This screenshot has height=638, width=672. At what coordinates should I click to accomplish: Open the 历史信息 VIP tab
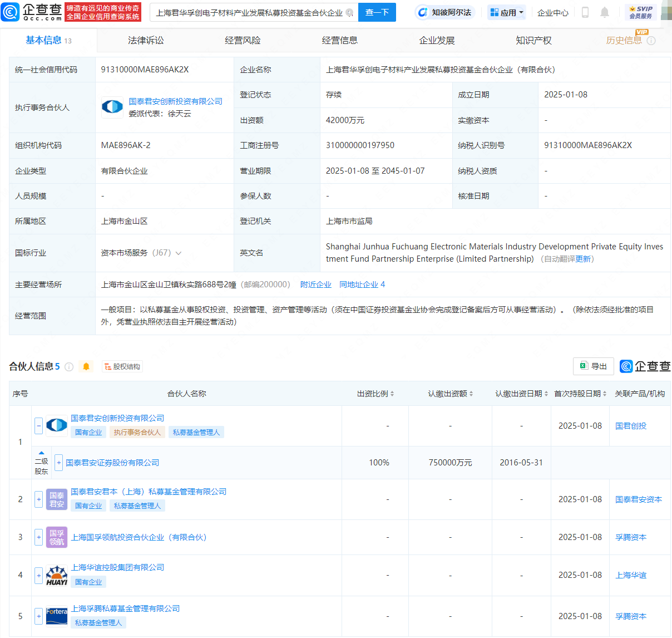tap(624, 40)
